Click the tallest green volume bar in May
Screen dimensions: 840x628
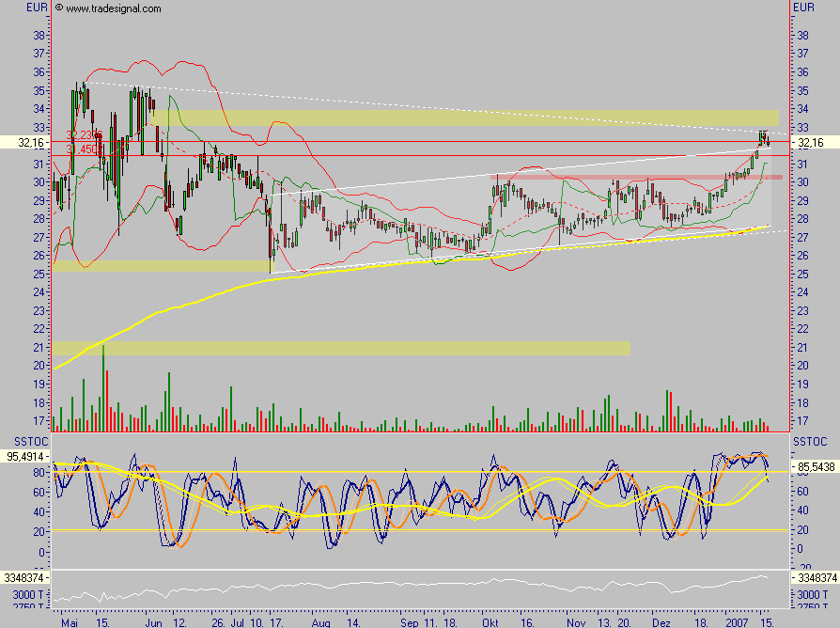[103, 388]
